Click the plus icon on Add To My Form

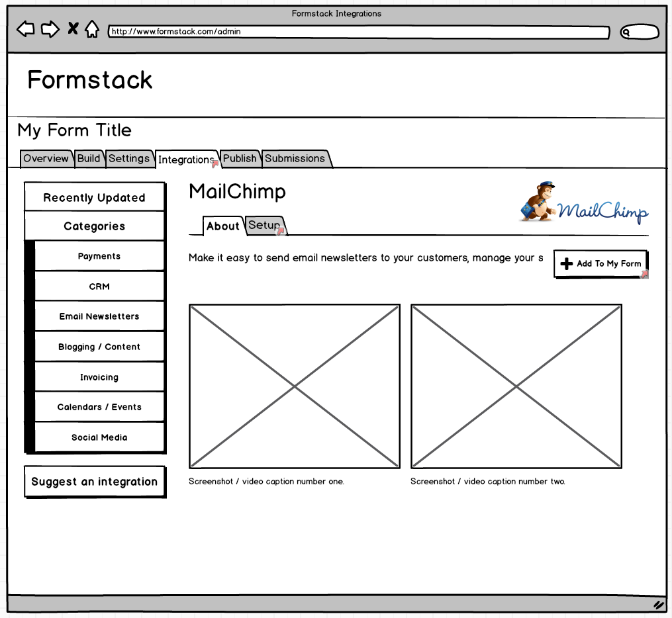567,263
